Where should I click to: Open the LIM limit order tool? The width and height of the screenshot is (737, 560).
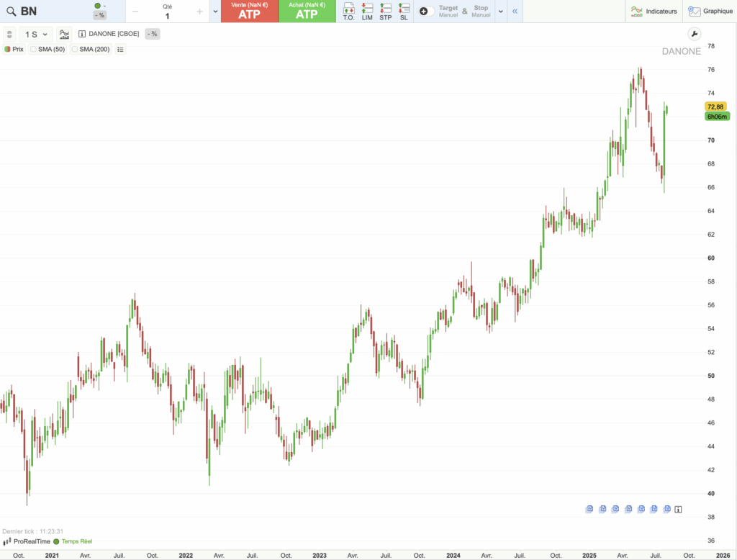(x=367, y=9)
